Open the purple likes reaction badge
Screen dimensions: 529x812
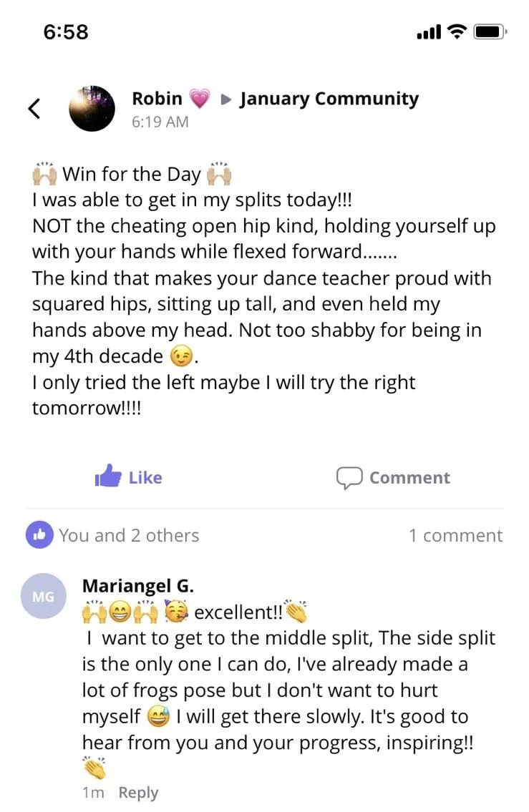coord(39,534)
